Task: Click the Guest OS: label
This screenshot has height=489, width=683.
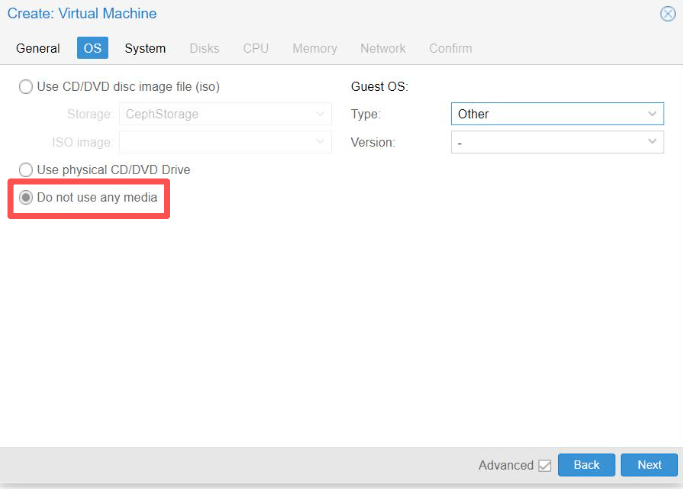Action: tap(379, 87)
